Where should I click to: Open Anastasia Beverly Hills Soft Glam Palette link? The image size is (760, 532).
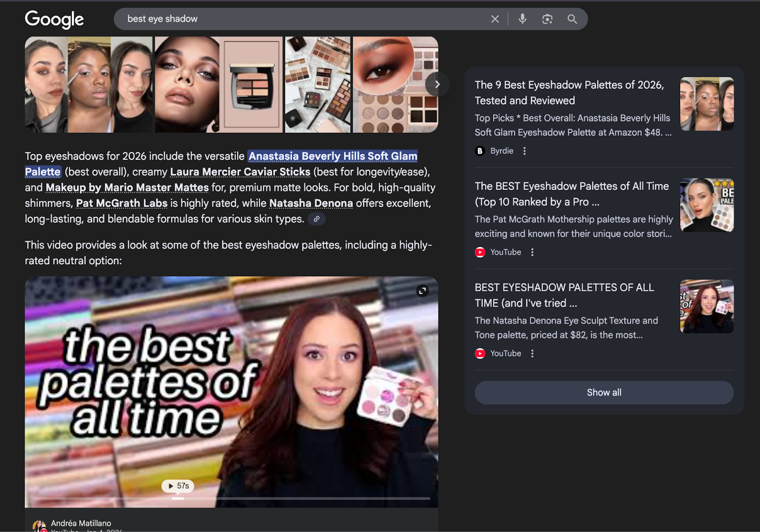tap(332, 156)
